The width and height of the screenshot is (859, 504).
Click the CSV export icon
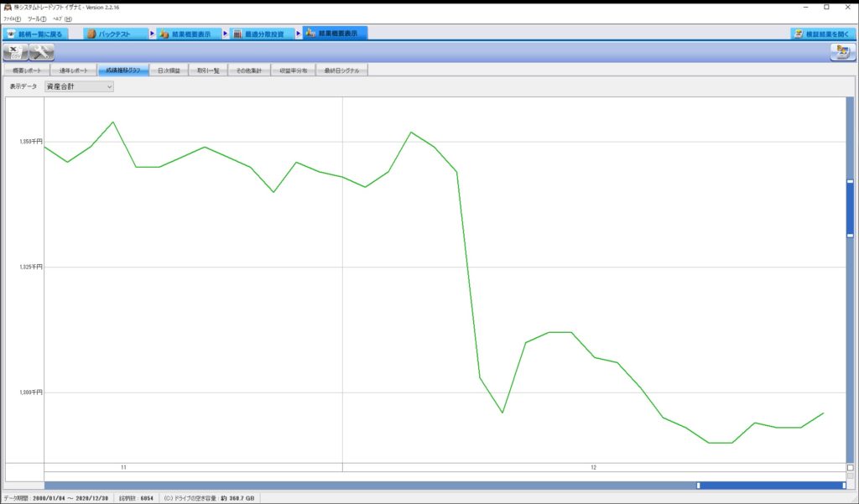tap(16, 53)
